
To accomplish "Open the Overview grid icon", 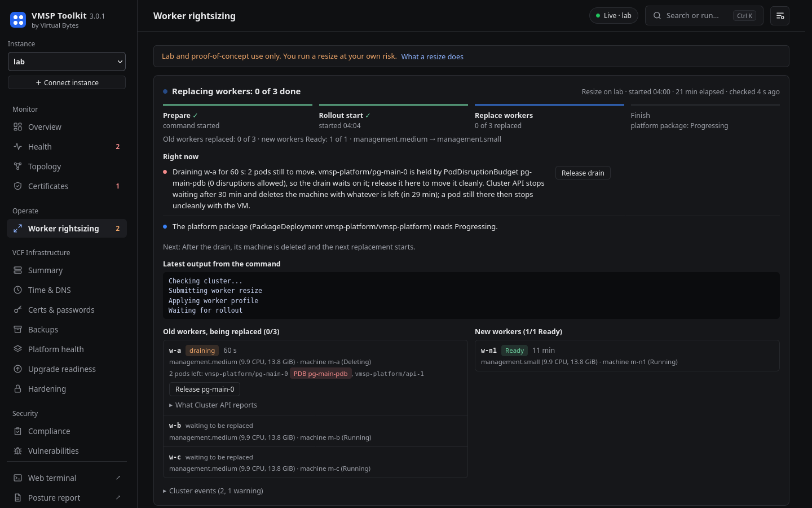I will 18,127.
